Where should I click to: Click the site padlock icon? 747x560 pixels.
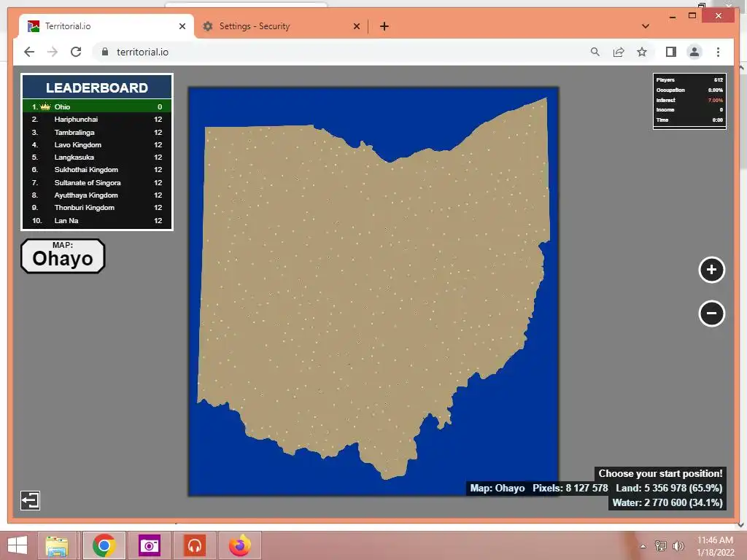(x=105, y=52)
